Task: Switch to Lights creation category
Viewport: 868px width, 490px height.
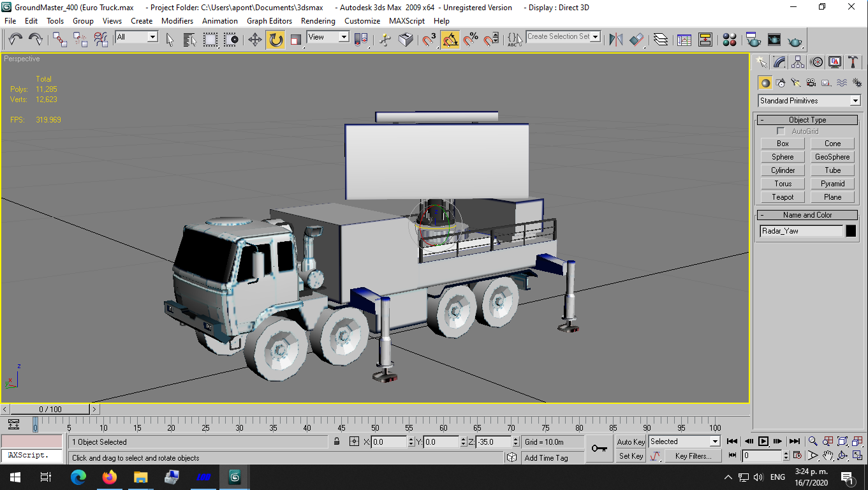Action: [795, 83]
